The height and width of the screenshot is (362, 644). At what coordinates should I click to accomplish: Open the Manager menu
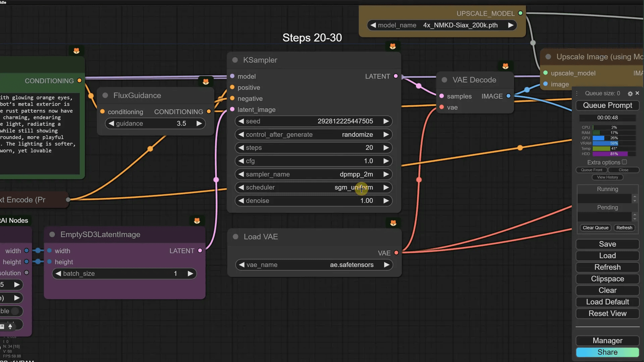pyautogui.click(x=607, y=341)
